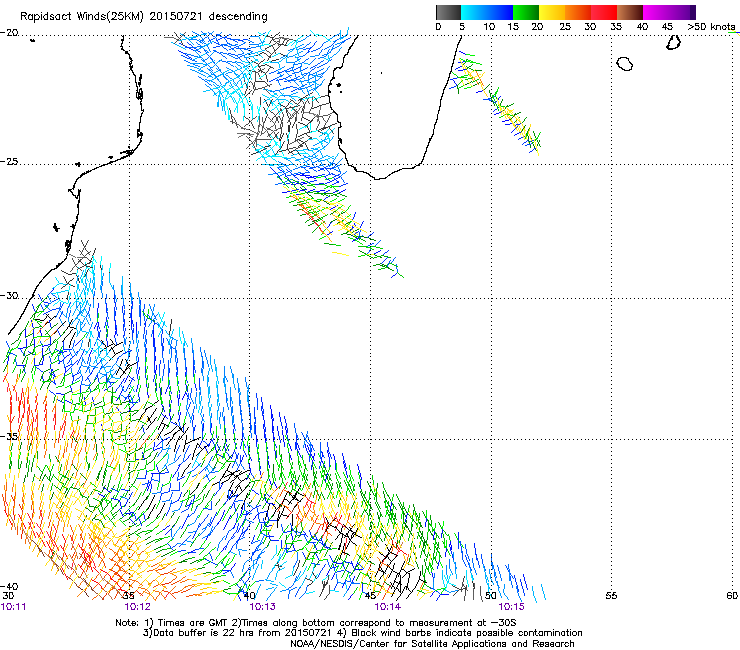
Task: Click the blue 10-15 knots legend swatch
Action: pyautogui.click(x=500, y=12)
